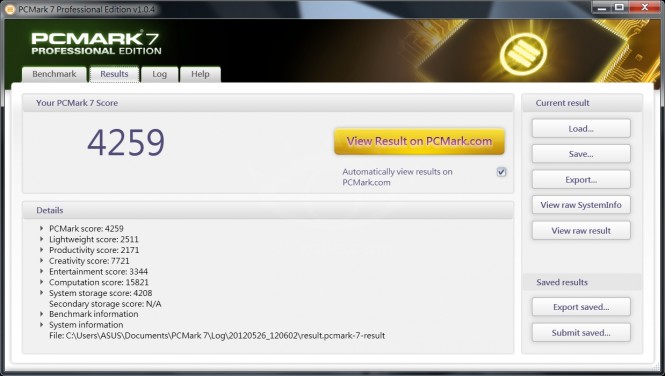Click the PCMark app icon in title bar

[x=9, y=9]
